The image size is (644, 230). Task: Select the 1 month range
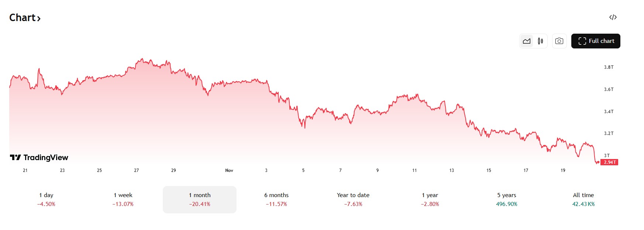click(200, 199)
